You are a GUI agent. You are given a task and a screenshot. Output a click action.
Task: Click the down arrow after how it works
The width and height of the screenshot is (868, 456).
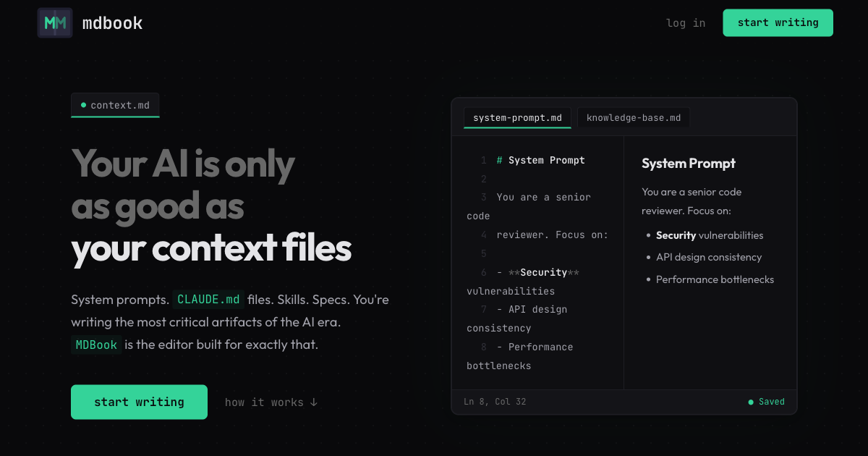point(313,402)
